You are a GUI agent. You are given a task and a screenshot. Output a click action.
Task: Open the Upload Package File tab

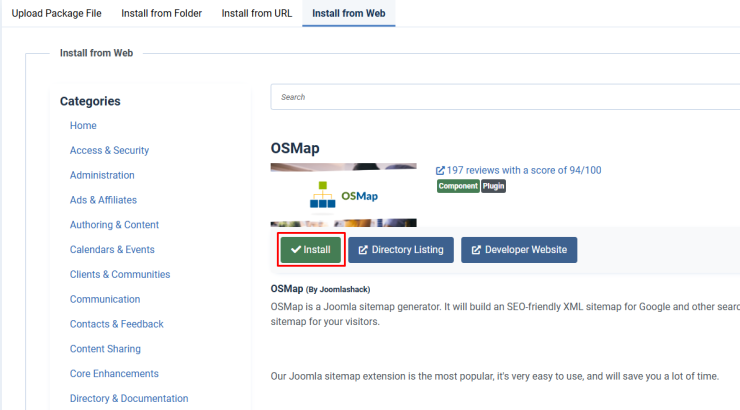tap(56, 13)
